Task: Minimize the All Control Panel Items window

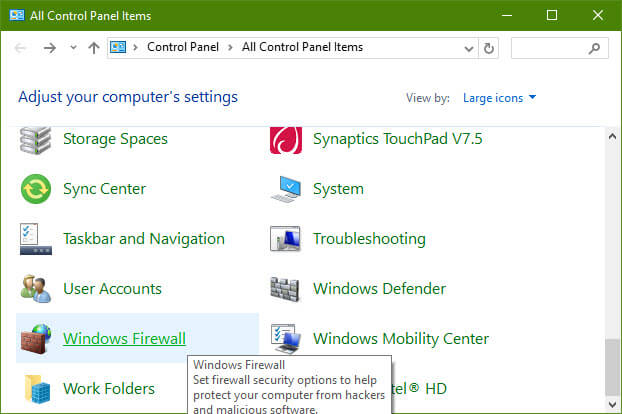Action: (x=507, y=15)
